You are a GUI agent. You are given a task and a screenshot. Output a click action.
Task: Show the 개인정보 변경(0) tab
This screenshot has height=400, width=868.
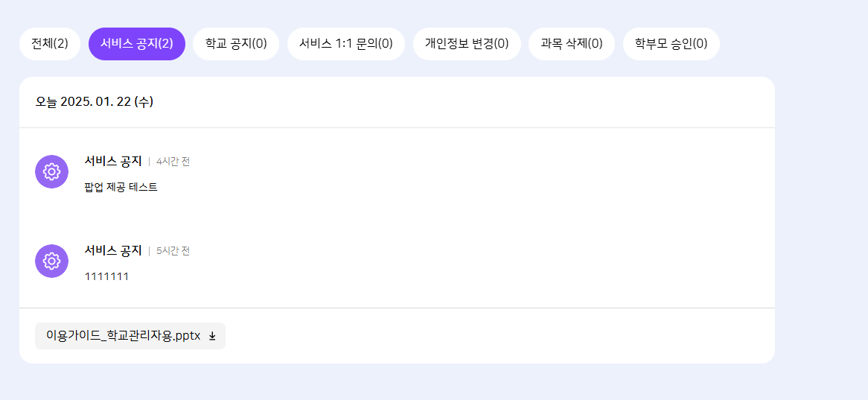coord(467,43)
